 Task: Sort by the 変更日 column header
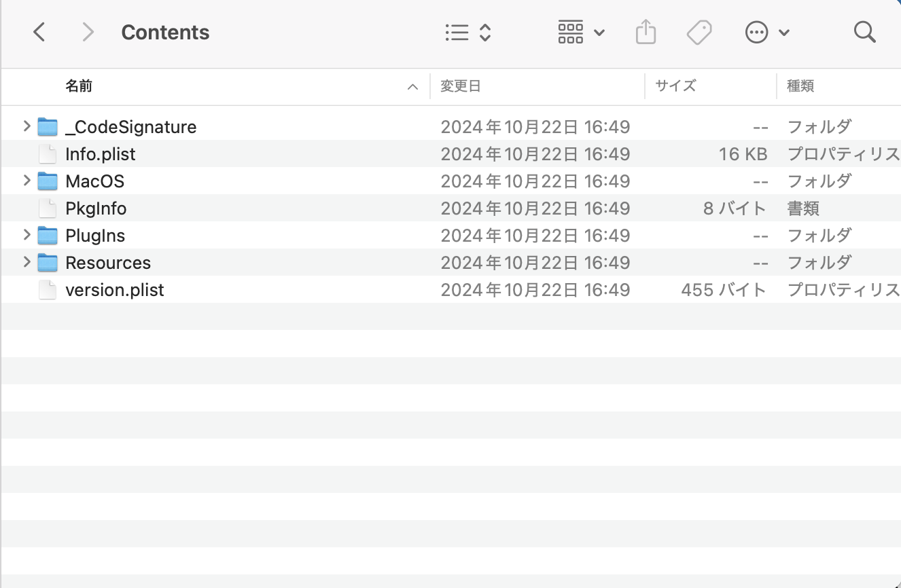461,86
